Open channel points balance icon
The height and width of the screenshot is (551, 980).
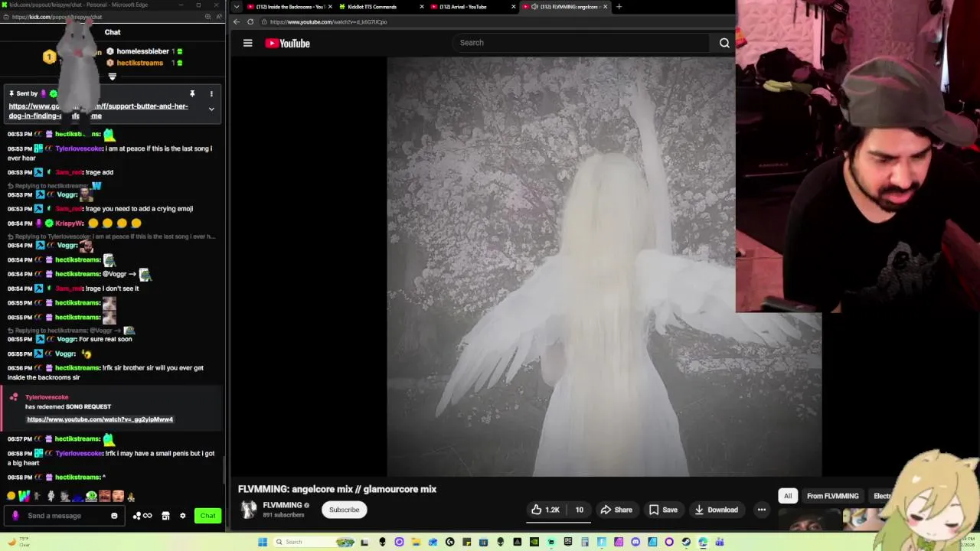coord(142,516)
